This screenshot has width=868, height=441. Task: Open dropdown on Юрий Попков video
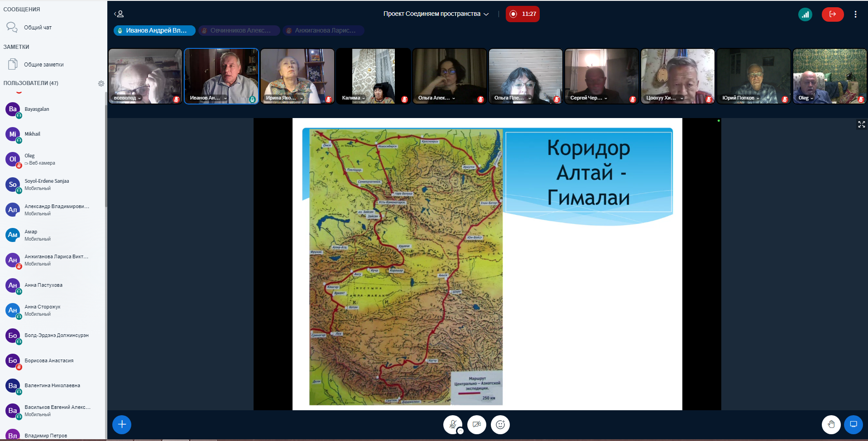758,98
